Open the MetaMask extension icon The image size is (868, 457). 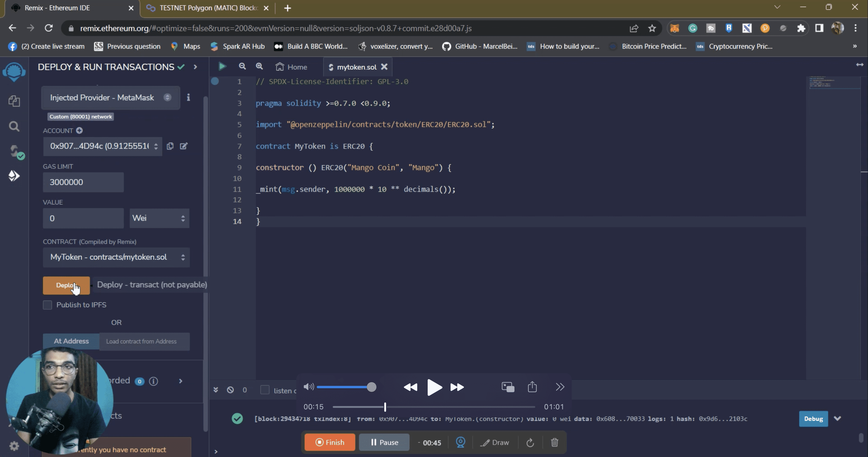coord(675,28)
